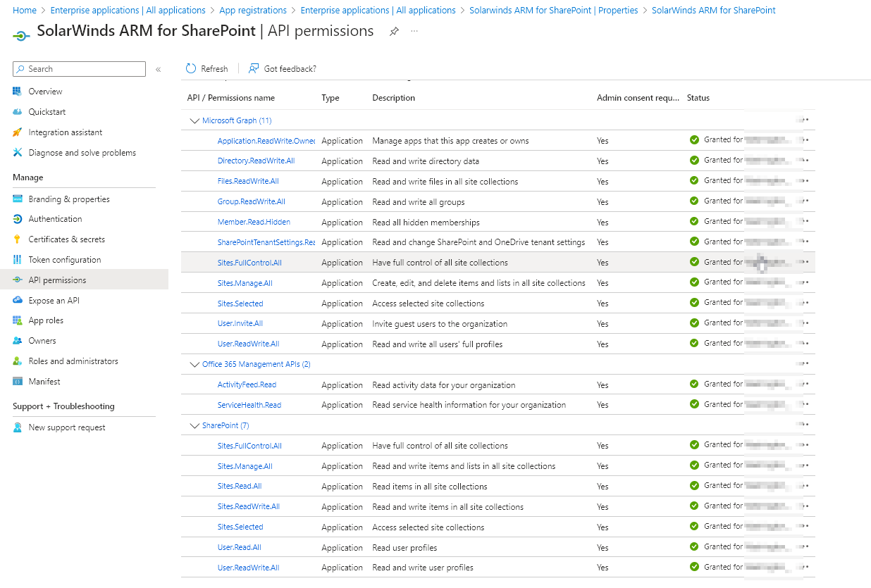Viewport: 871px width, 588px height.
Task: Click 'Read all hidden memberships' description text
Action: 426,223
